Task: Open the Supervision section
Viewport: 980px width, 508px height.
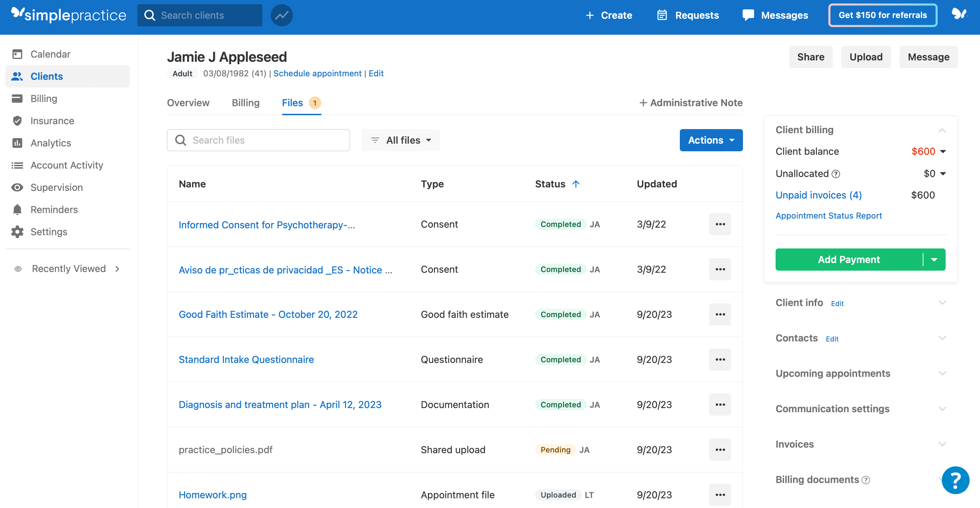Action: click(56, 187)
